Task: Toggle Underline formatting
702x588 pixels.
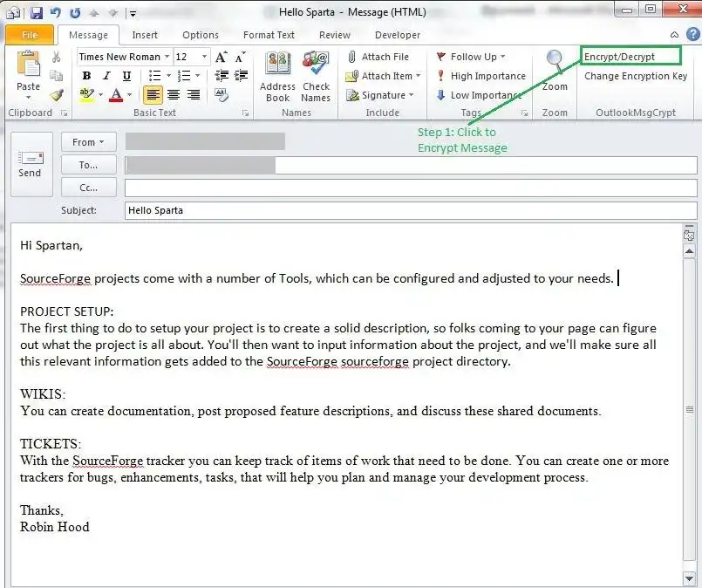Action: point(126,76)
